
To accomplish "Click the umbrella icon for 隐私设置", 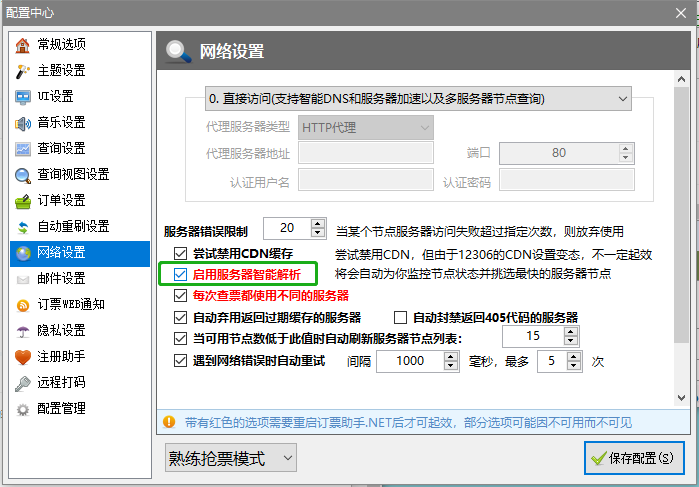I will pyautogui.click(x=23, y=331).
